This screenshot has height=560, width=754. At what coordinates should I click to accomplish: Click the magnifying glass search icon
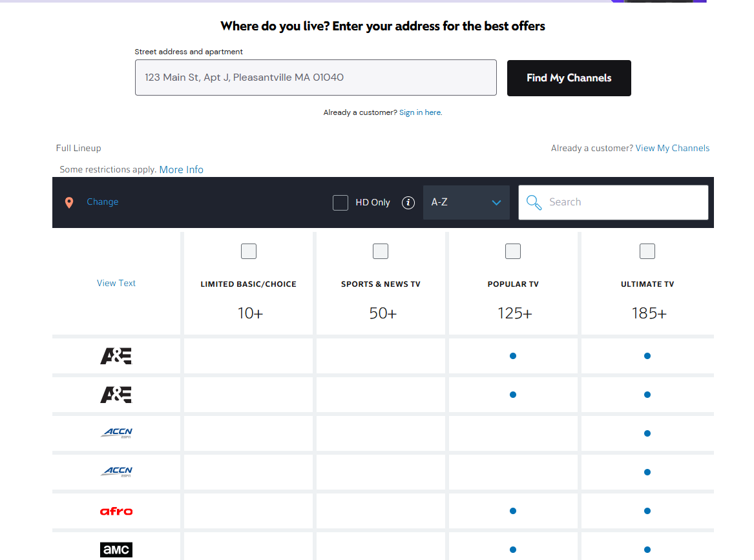coord(533,202)
